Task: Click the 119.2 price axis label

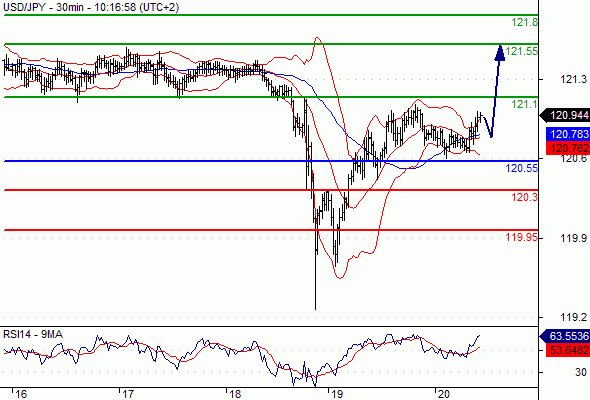Action: 573,317
